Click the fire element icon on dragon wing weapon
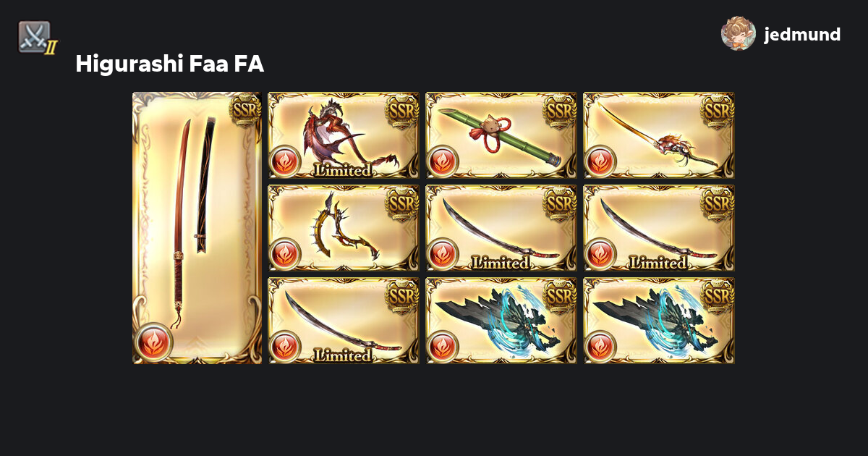The width and height of the screenshot is (868, 456). 284,161
